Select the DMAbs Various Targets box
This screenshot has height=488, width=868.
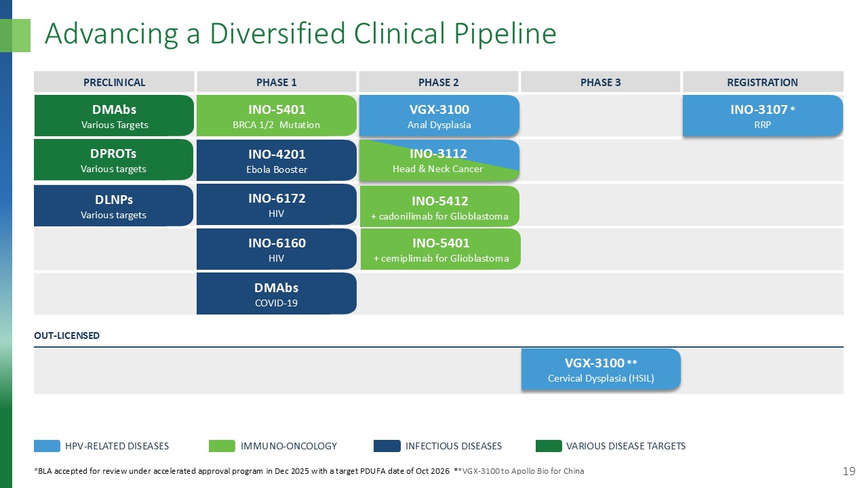(x=113, y=115)
